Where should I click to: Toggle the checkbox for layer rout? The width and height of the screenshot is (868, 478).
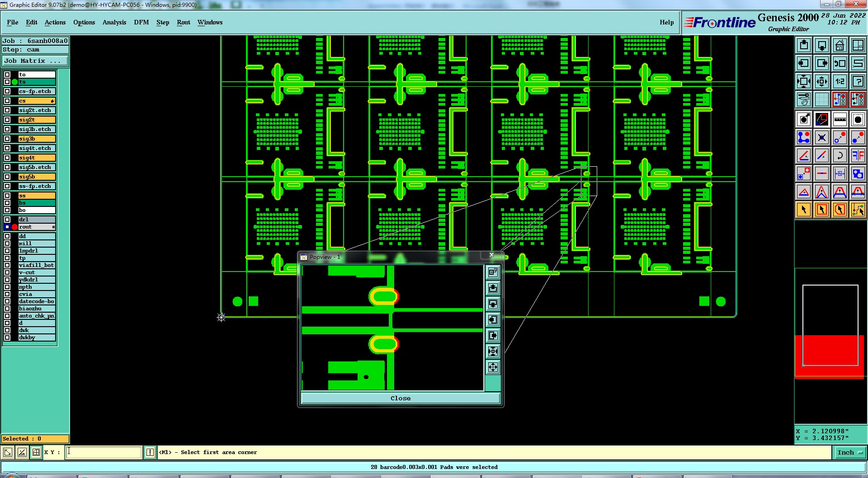tap(7, 227)
